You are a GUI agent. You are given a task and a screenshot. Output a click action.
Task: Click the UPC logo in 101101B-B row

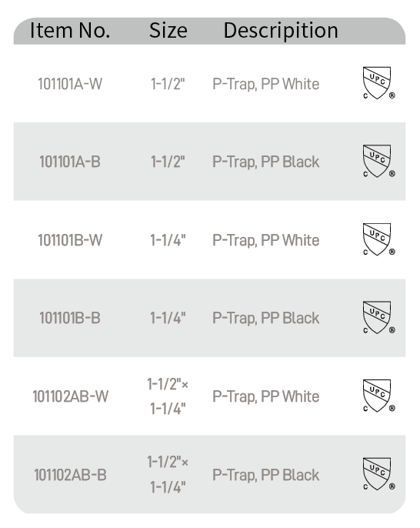[x=378, y=318]
